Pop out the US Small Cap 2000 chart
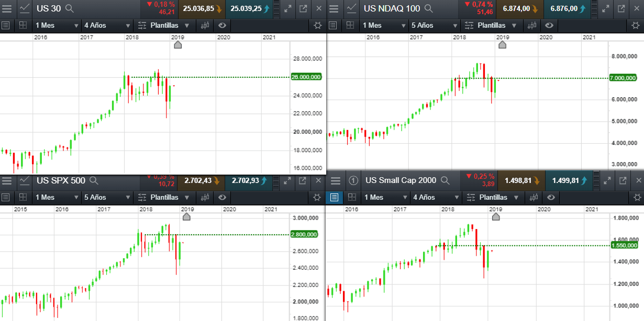This screenshot has width=644, height=321. (x=623, y=180)
